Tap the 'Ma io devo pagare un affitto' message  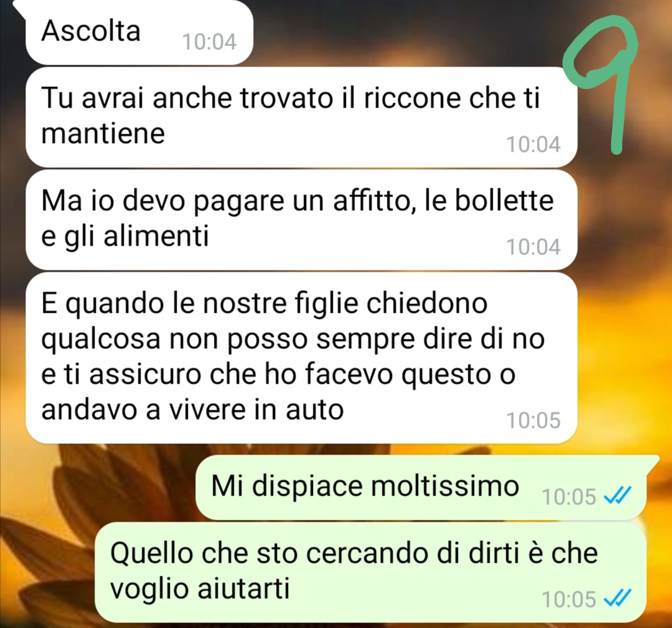[301, 219]
